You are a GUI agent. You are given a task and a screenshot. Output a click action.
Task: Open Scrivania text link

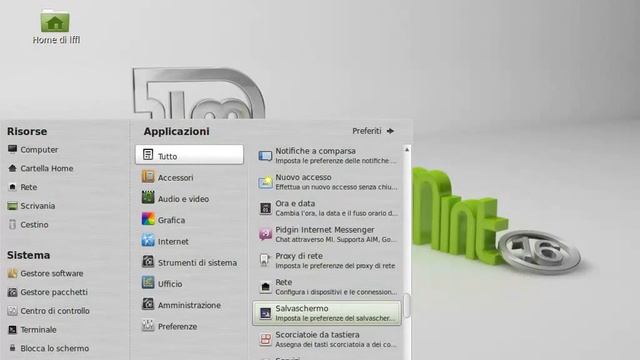pos(38,206)
